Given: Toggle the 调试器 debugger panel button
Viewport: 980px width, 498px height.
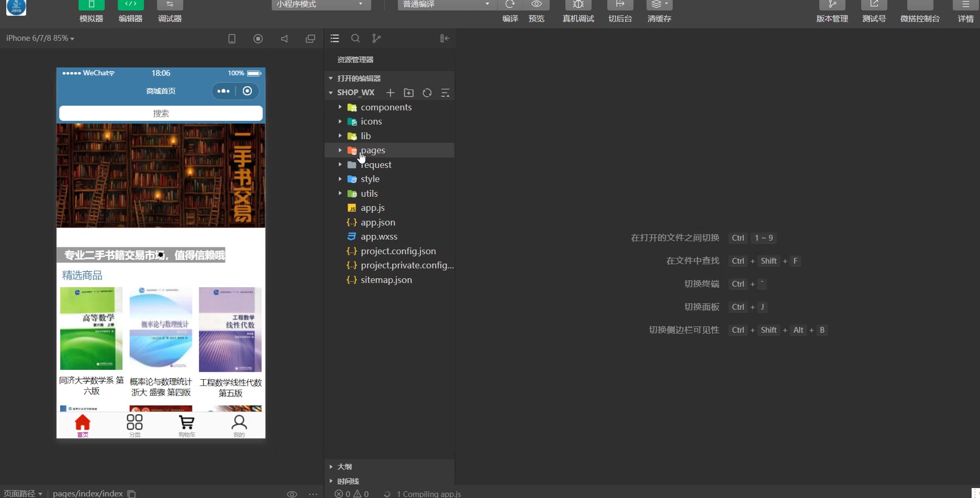Looking at the screenshot, I should (x=170, y=5).
